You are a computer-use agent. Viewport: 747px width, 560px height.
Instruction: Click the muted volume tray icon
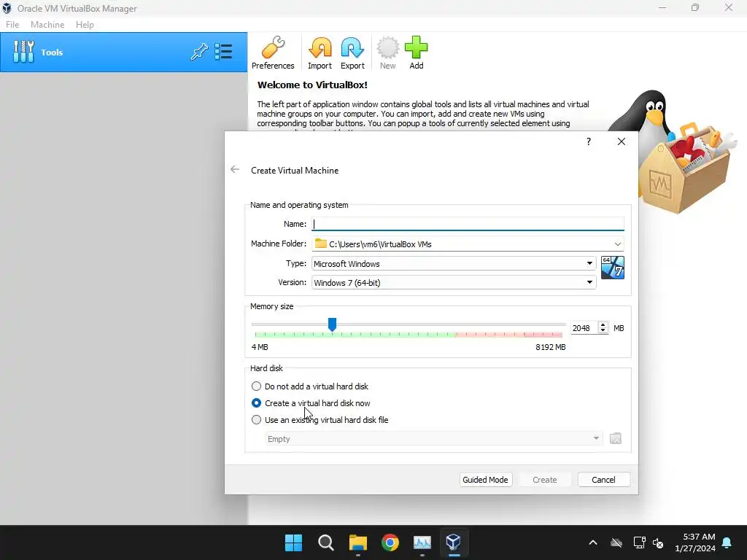point(659,542)
